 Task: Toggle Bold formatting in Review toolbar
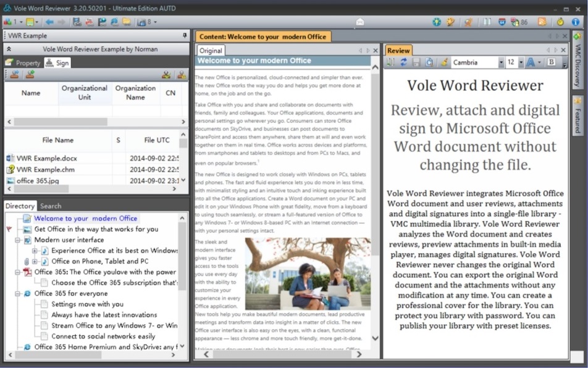click(x=551, y=62)
